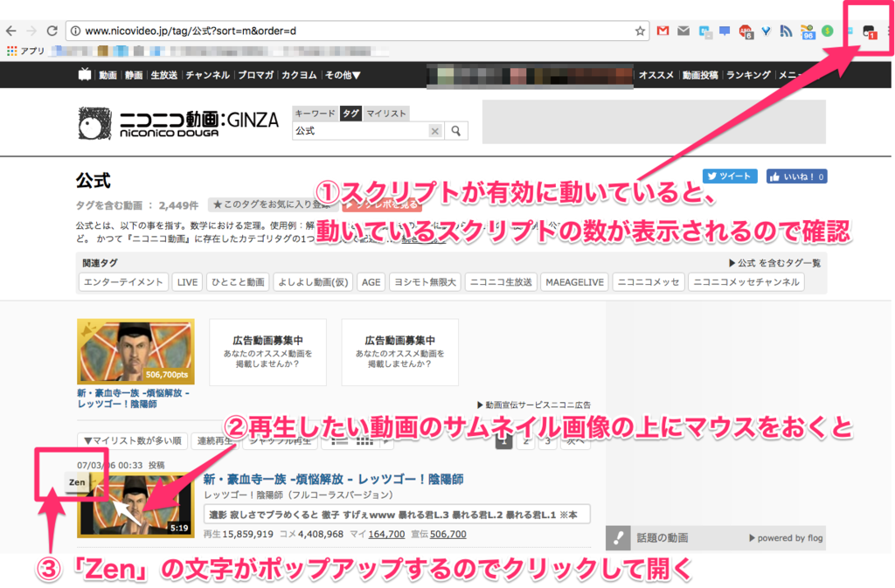The image size is (895, 588).
Task: Select the ニコニコメッセチャンネル related tag
Action: click(746, 282)
